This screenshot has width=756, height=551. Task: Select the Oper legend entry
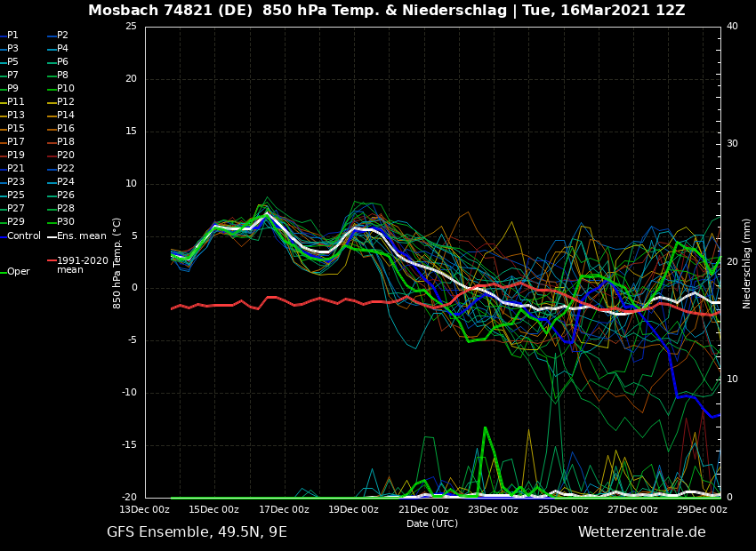[18, 272]
